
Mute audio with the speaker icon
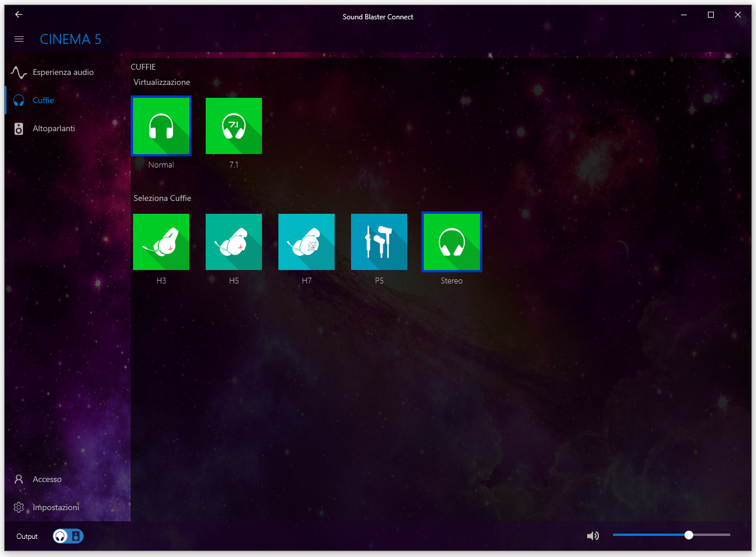[x=593, y=535]
